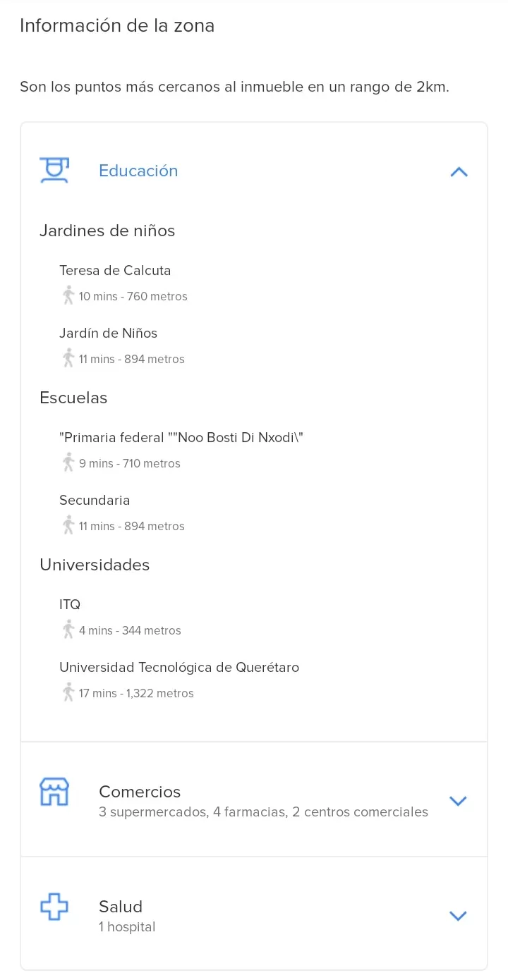
Task: Collapse the Educación section chevron
Action: [459, 172]
